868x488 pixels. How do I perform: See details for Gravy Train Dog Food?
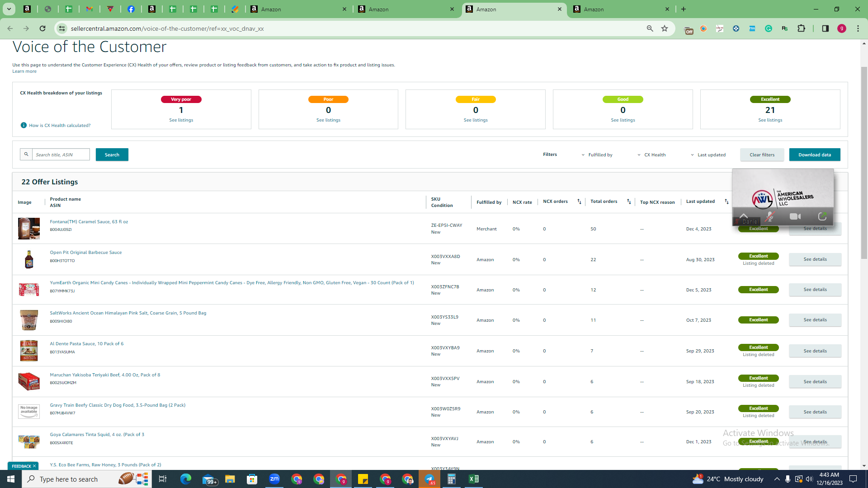[x=815, y=412]
